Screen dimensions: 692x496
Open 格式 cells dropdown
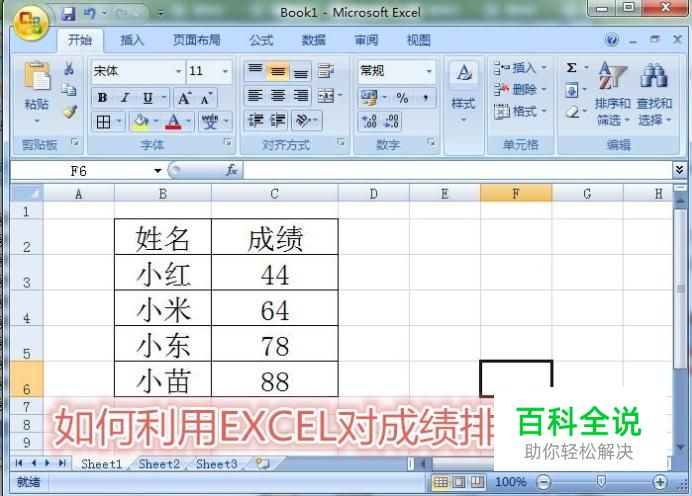[520, 111]
